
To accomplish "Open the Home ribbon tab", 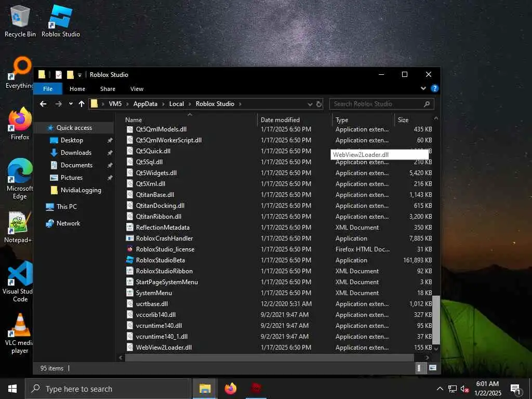I will click(77, 89).
